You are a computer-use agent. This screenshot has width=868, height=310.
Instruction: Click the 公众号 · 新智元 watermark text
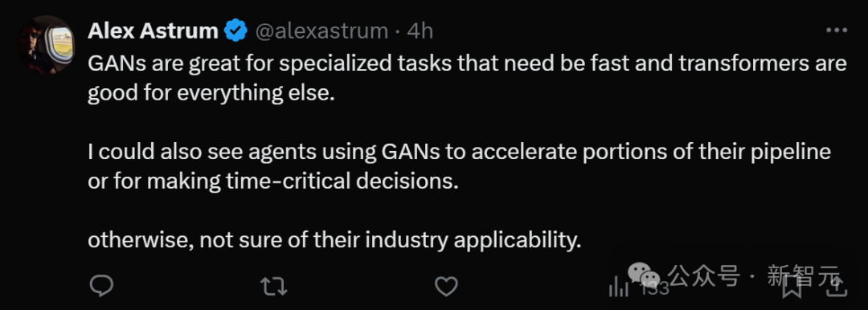coord(754,275)
